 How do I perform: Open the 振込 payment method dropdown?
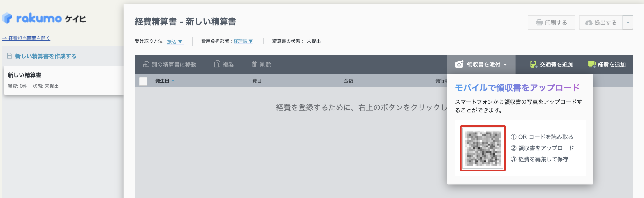[175, 42]
